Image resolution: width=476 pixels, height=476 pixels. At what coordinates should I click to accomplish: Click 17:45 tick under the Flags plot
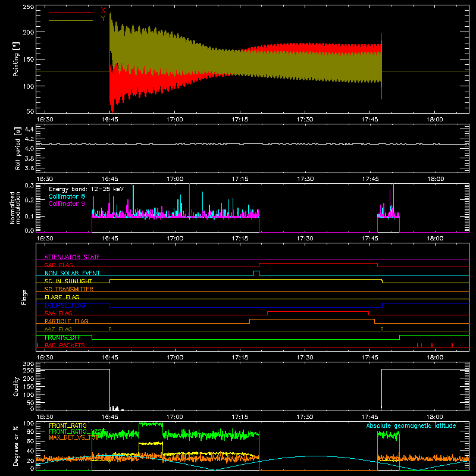point(370,358)
